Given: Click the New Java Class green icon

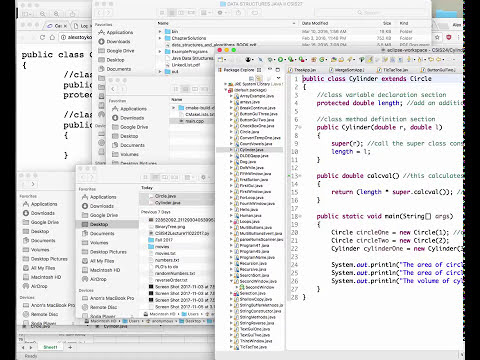Looking at the screenshot, I should coord(321,60).
